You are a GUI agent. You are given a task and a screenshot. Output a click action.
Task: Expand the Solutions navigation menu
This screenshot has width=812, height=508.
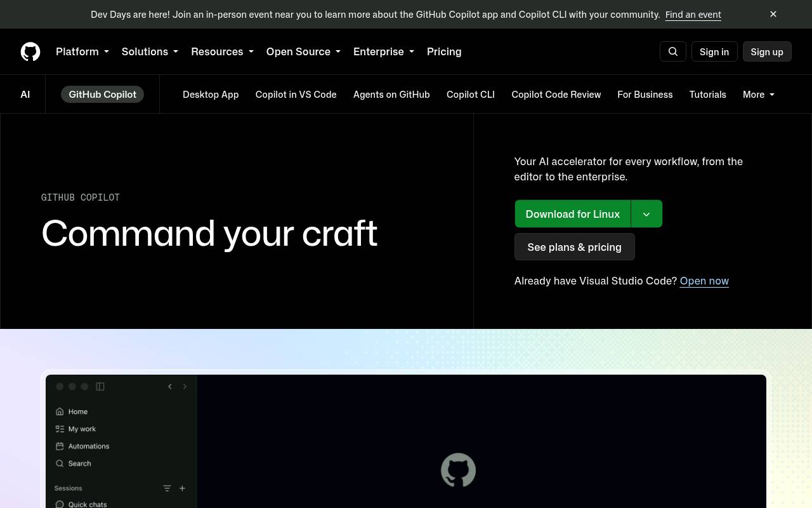coord(150,51)
